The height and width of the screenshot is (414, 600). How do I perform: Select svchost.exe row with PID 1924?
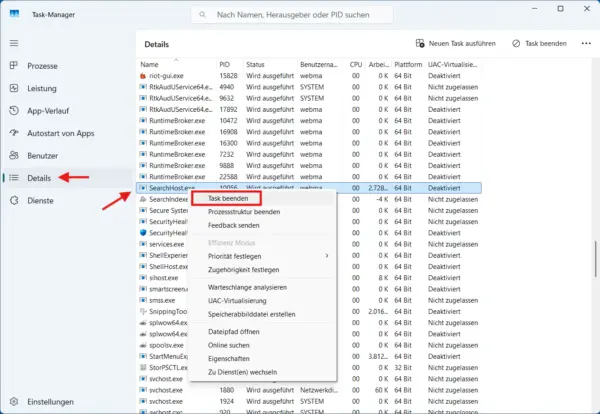(309, 401)
